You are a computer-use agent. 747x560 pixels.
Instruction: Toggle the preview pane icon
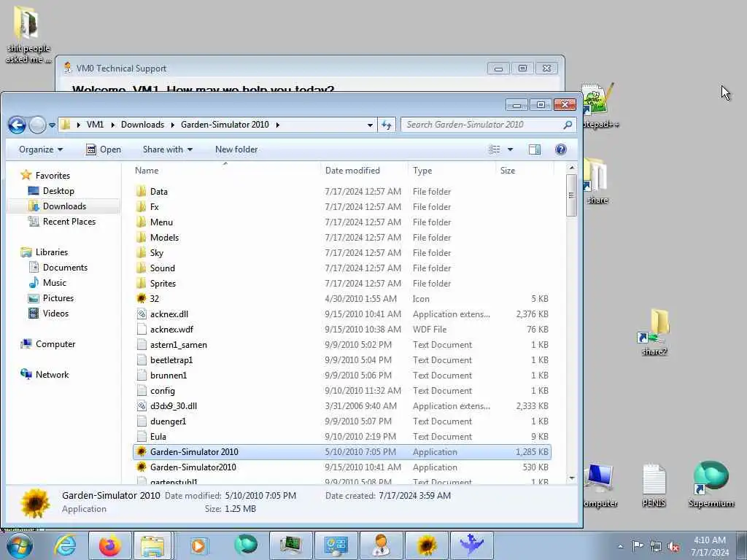pos(535,149)
